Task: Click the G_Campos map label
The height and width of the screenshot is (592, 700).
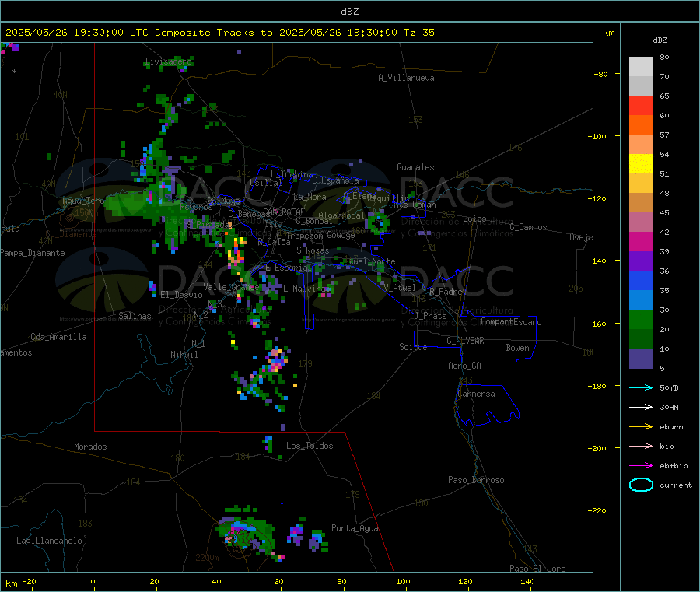Action: 529,227
